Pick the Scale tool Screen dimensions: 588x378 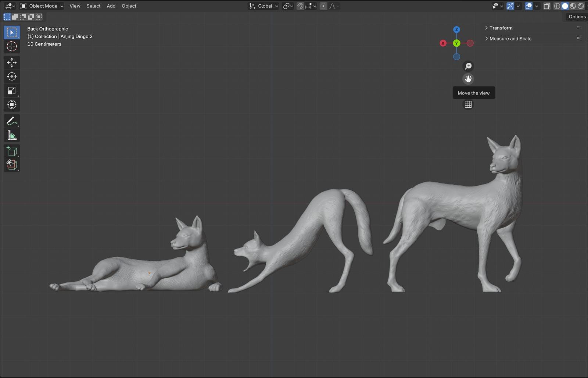(x=12, y=91)
